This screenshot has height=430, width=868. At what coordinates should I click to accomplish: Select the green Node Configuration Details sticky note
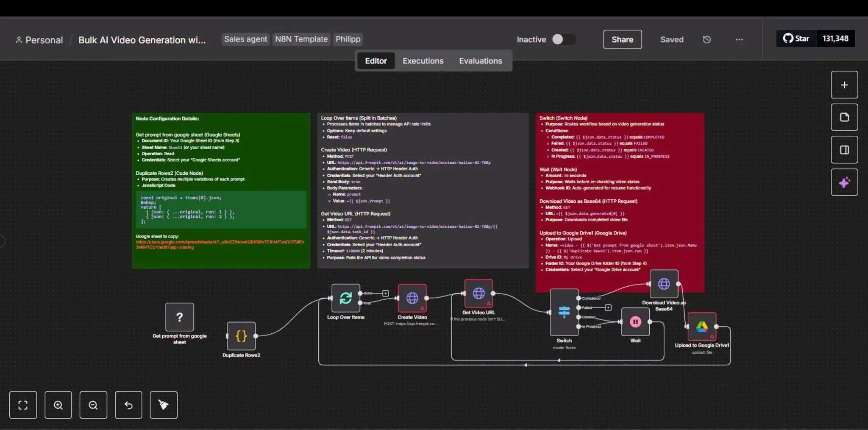pos(221,190)
